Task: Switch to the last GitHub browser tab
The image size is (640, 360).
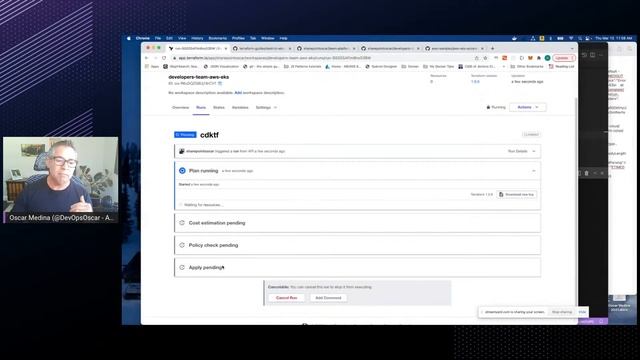Action: click(454, 48)
